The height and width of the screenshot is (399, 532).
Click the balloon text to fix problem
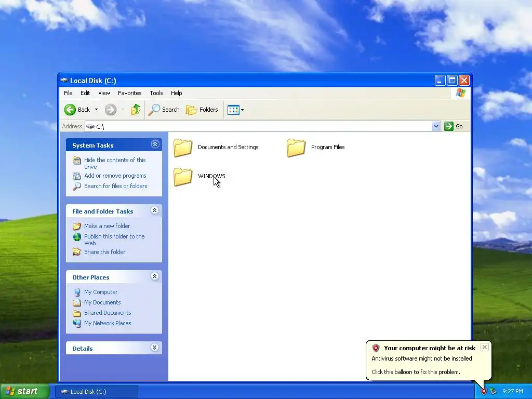(416, 372)
